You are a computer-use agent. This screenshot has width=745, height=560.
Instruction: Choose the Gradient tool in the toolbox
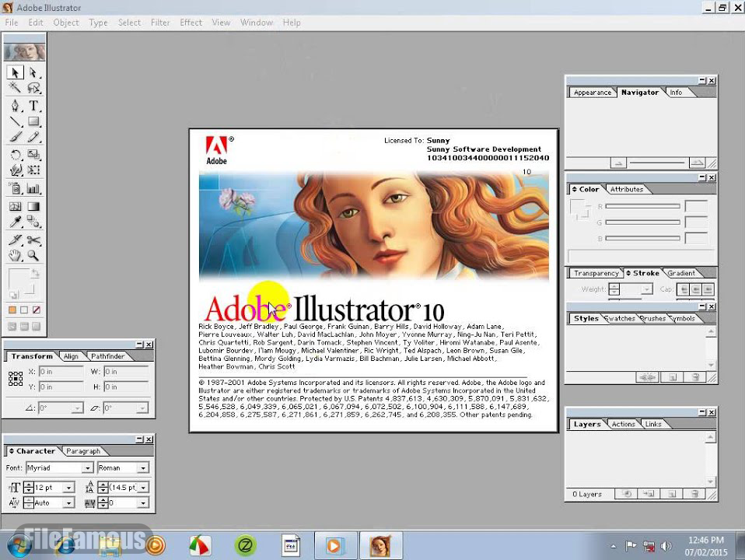(33, 206)
